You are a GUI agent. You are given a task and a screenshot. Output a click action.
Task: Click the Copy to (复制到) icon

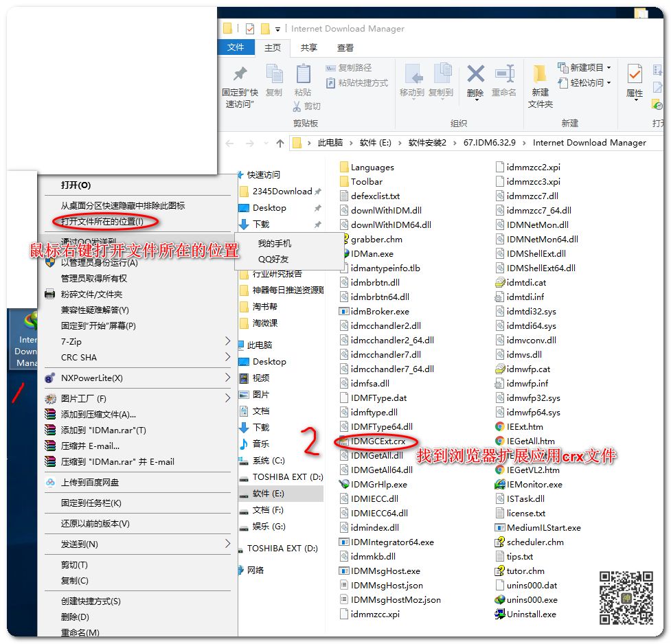[x=442, y=73]
